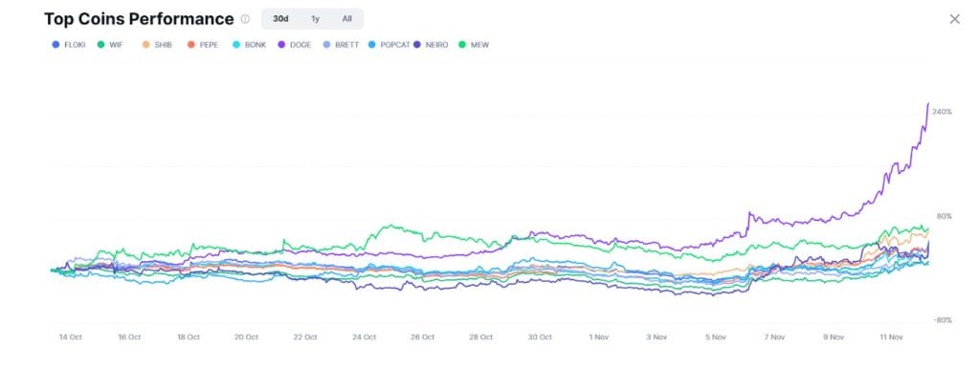Click the 3 Nov date label
This screenshot has height=369, width=980.
(x=657, y=337)
